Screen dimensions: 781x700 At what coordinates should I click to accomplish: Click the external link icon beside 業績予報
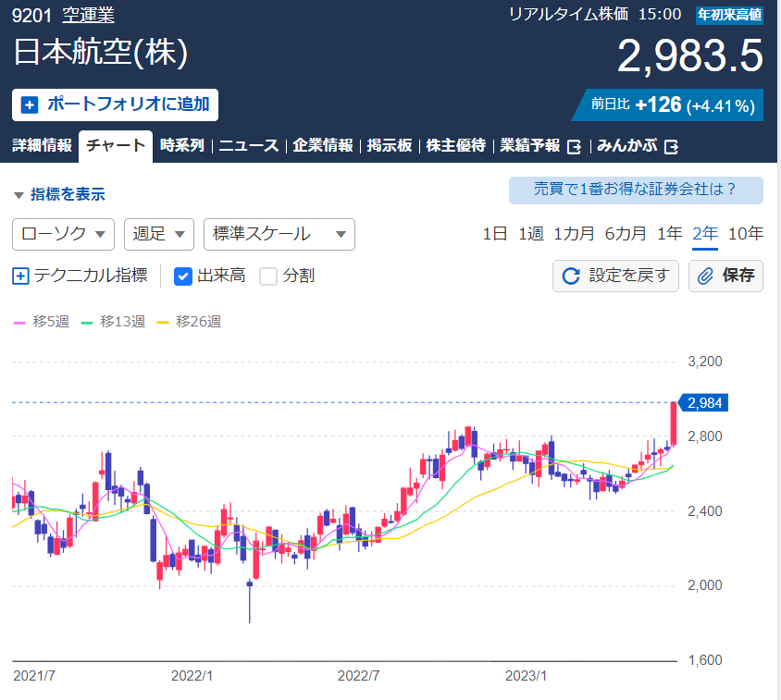pos(575,147)
